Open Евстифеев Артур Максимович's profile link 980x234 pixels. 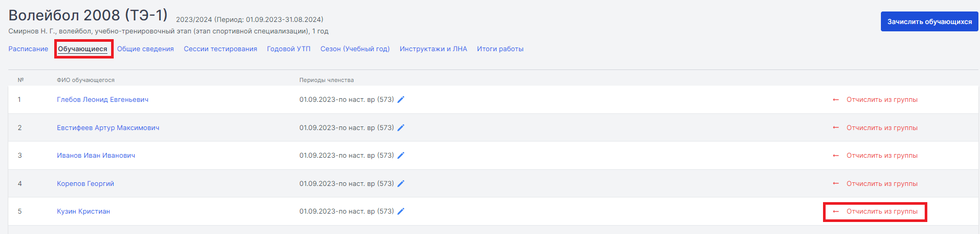(108, 128)
